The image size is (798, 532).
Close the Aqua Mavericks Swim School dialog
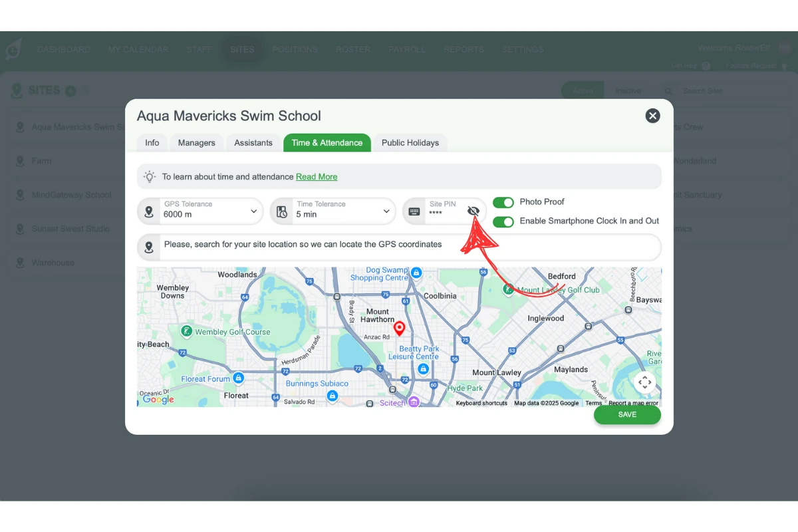click(653, 116)
